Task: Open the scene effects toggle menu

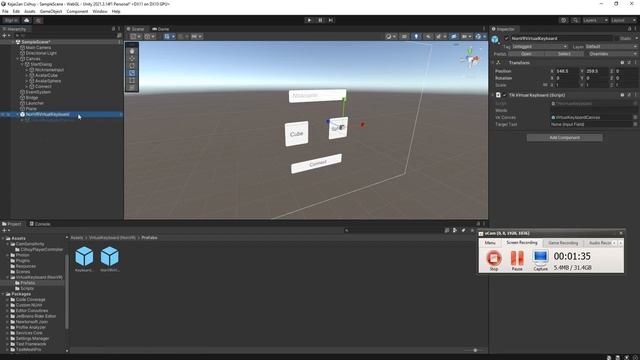Action: 440,36
